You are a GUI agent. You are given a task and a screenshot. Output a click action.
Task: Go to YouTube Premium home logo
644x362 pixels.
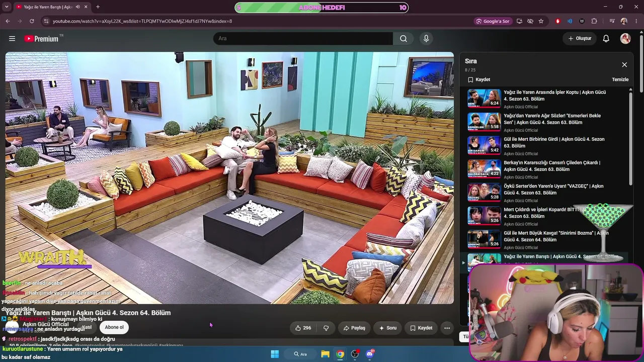(x=41, y=39)
